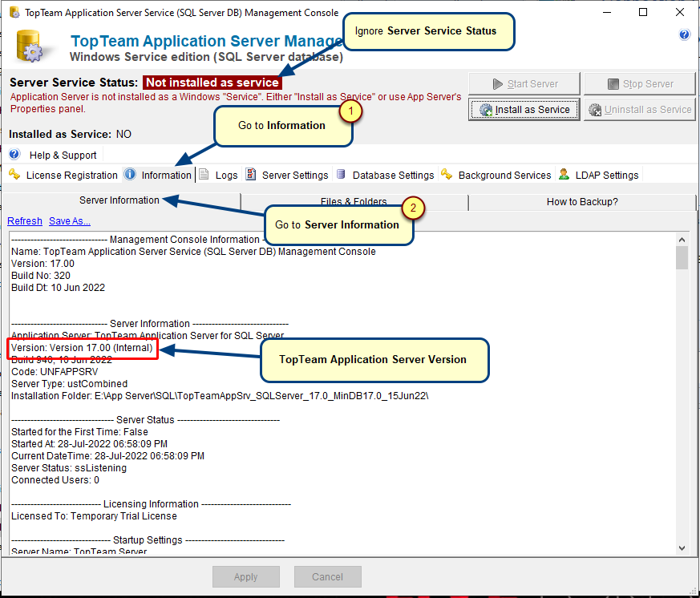Click the 'Started At' timestamp line
Viewport: 700px width, 598px height.
89,444
